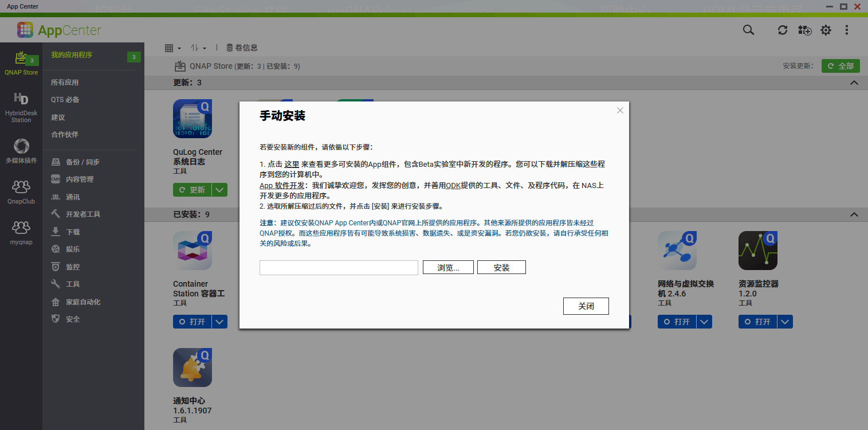Viewport: 868px width, 430px height.
Task: Select 我的应用程序 in the sidebar
Action: [72, 55]
